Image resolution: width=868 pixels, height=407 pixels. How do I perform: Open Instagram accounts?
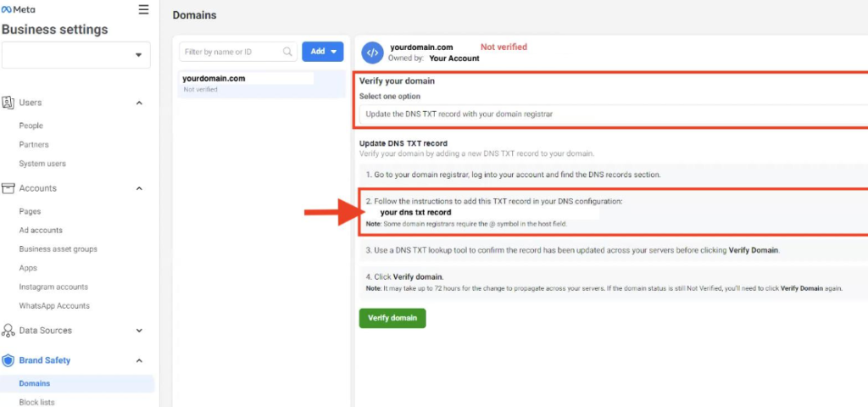click(x=53, y=287)
